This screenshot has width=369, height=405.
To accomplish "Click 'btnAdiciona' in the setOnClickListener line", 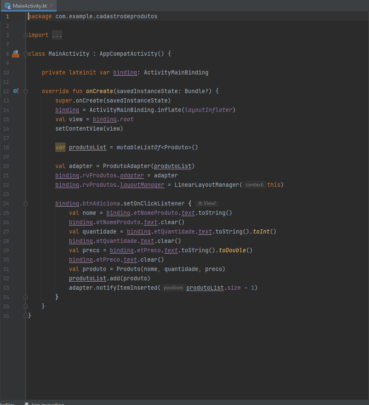I will (x=101, y=203).
